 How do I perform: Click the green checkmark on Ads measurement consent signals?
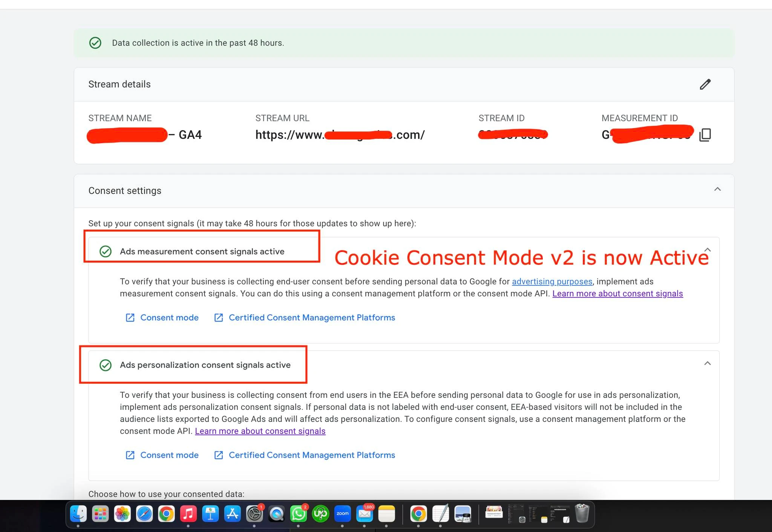tap(106, 251)
